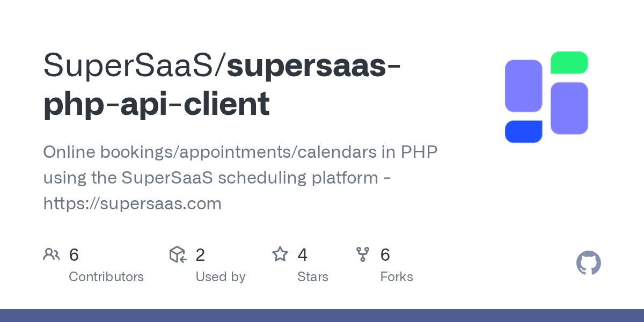Click the Used by count 2

[200, 255]
